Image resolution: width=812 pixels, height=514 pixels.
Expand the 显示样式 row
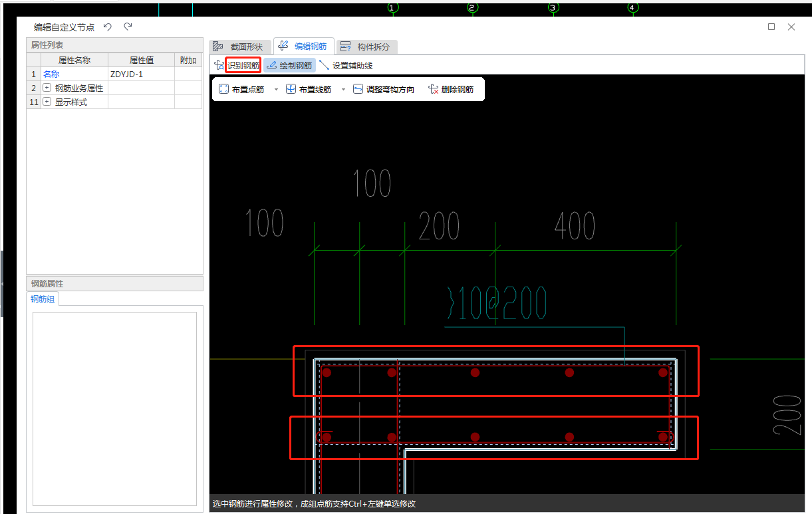tap(47, 102)
